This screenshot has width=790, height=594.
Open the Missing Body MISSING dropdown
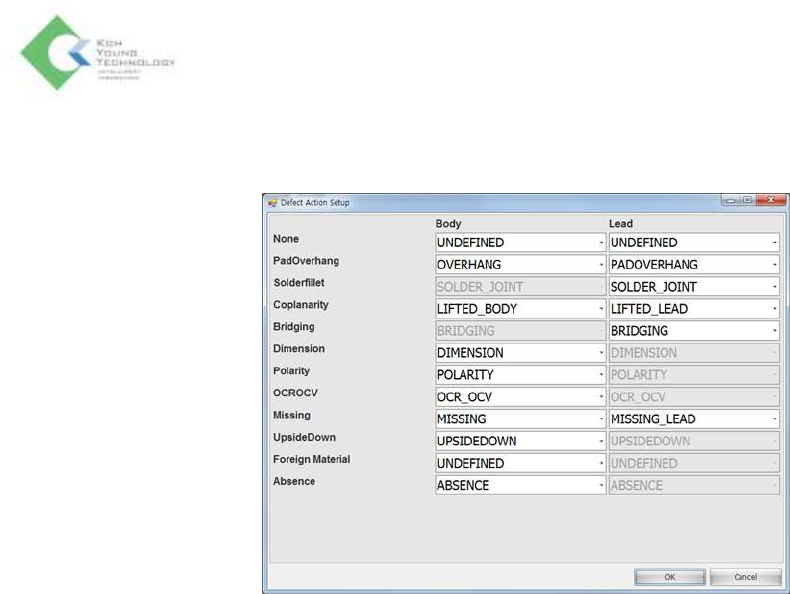pos(520,419)
